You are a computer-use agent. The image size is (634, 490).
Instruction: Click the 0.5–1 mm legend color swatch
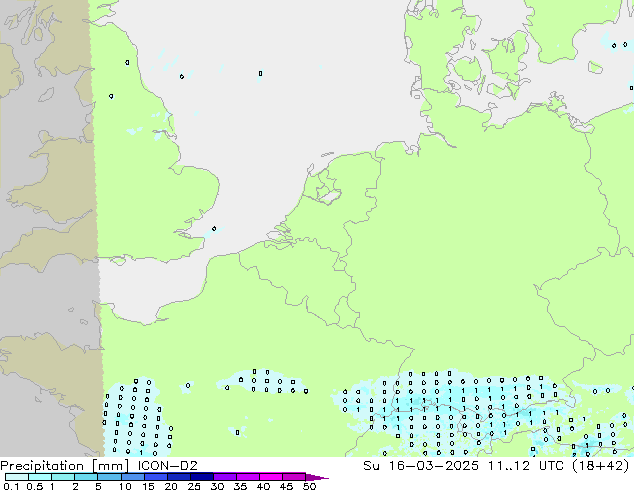[40, 477]
